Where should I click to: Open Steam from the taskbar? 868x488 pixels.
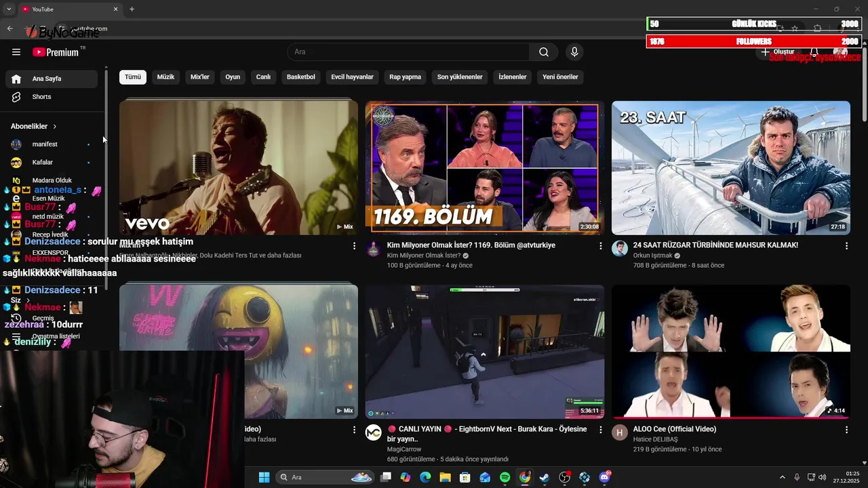(x=545, y=477)
